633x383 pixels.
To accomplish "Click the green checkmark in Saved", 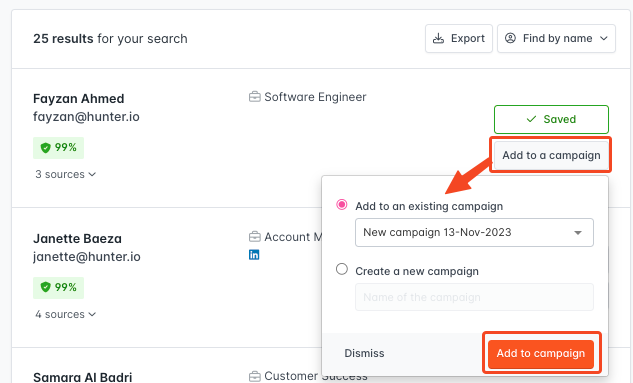I will point(531,119).
